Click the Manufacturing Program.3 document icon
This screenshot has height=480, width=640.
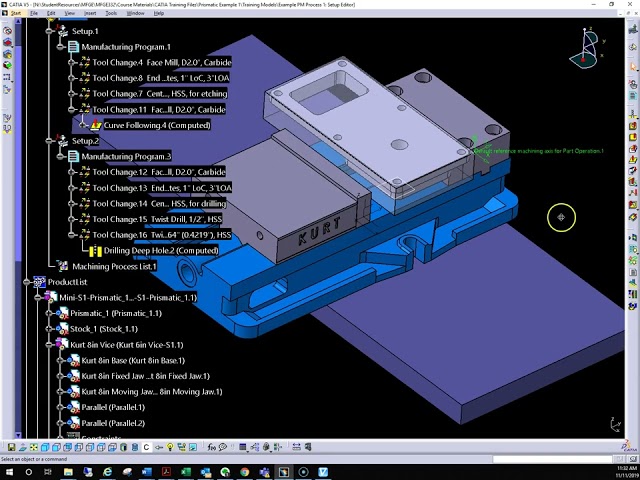(x=73, y=156)
